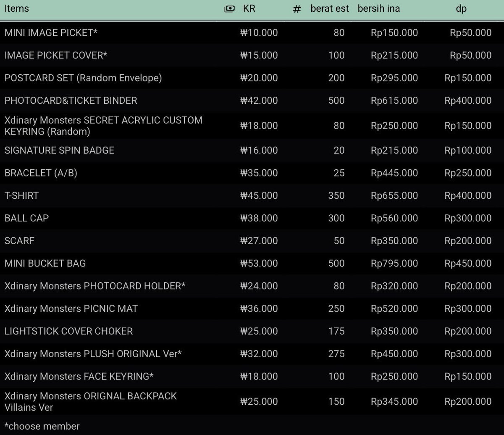Click the BRACELET (A/B) cell
504x435 pixels.
click(41, 173)
